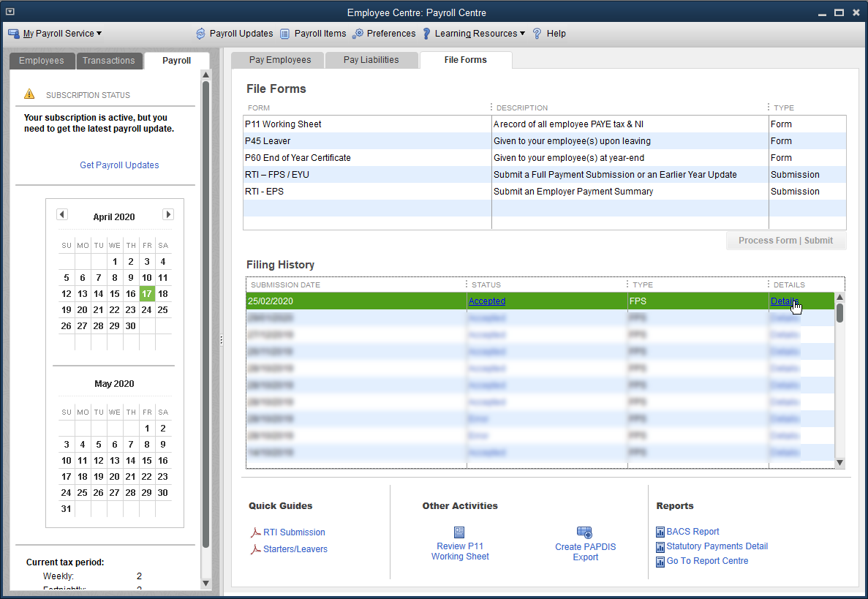Open the RTI Submission quick guide link
868x599 pixels.
294,532
